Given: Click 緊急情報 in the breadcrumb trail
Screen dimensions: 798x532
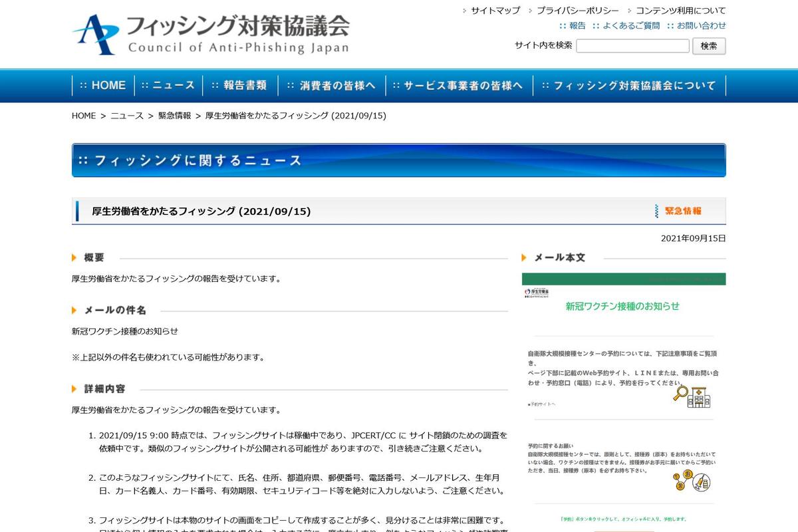Looking at the screenshot, I should pos(174,116).
